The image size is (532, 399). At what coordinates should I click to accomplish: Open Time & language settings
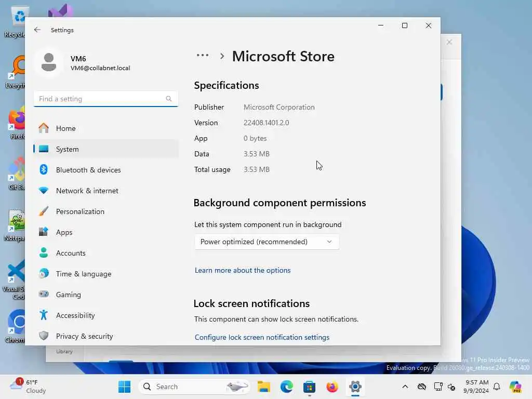tap(106, 274)
